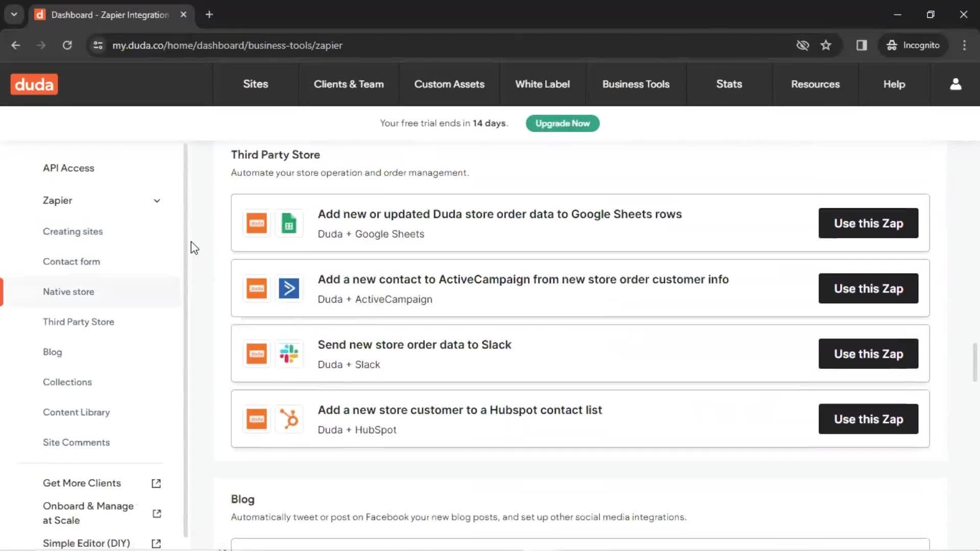This screenshot has width=980, height=551.
Task: Click external link icon beside Simple Editor
Action: [x=156, y=543]
